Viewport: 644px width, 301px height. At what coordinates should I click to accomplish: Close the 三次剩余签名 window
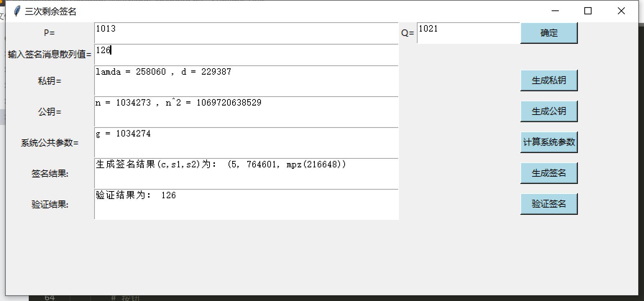(621, 11)
